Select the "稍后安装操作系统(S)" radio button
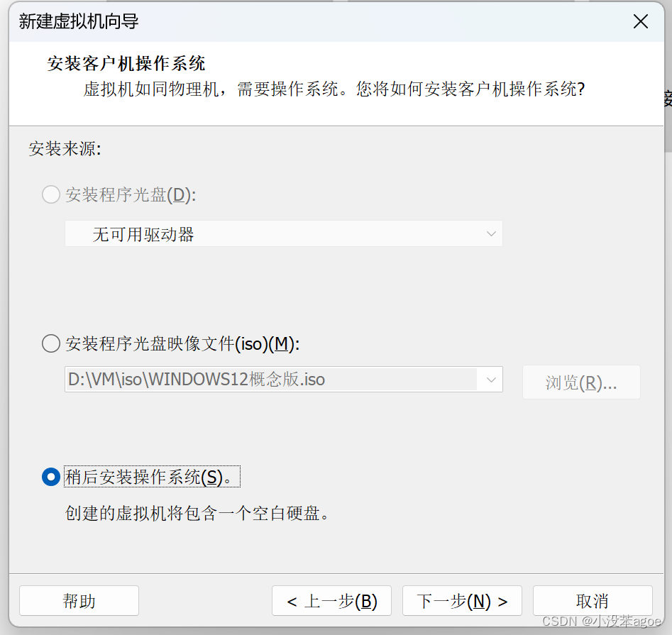Screen dimensions: 672x635 tap(50, 477)
